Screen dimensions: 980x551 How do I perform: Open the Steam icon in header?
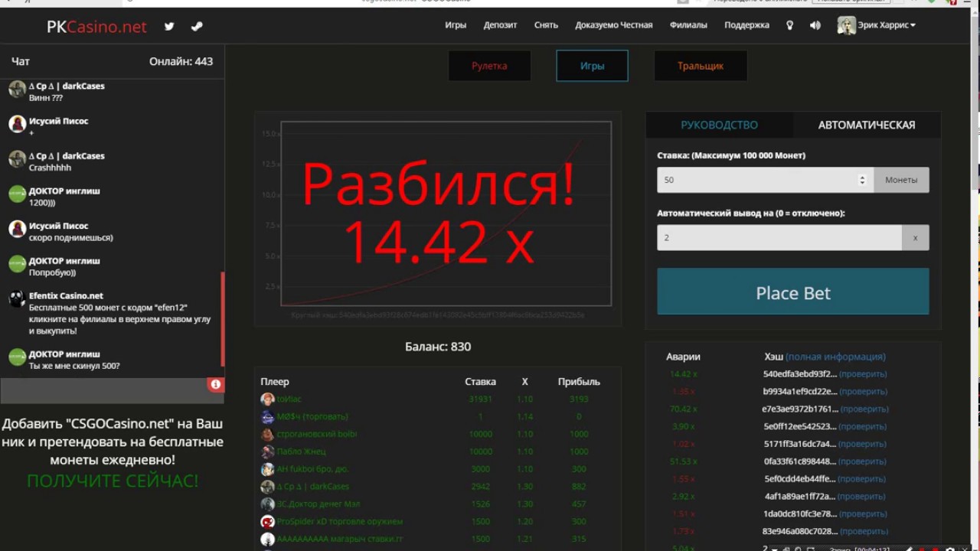197,26
